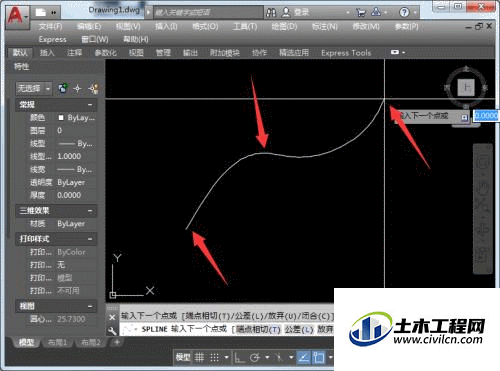This screenshot has width=500, height=371.
Task: Select the 公差(L) command option
Action: pyautogui.click(x=299, y=329)
